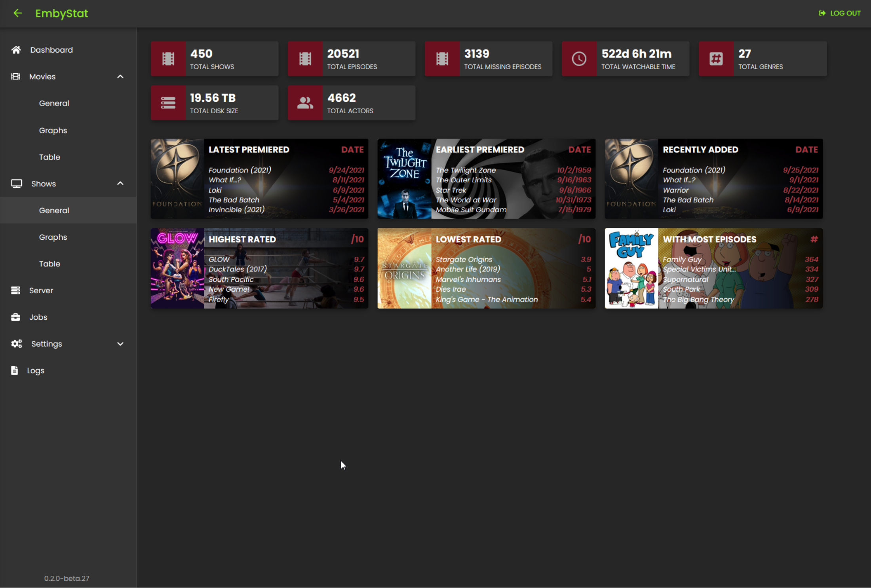Click the back arrow in the top bar
This screenshot has width=871, height=588.
tap(18, 13)
